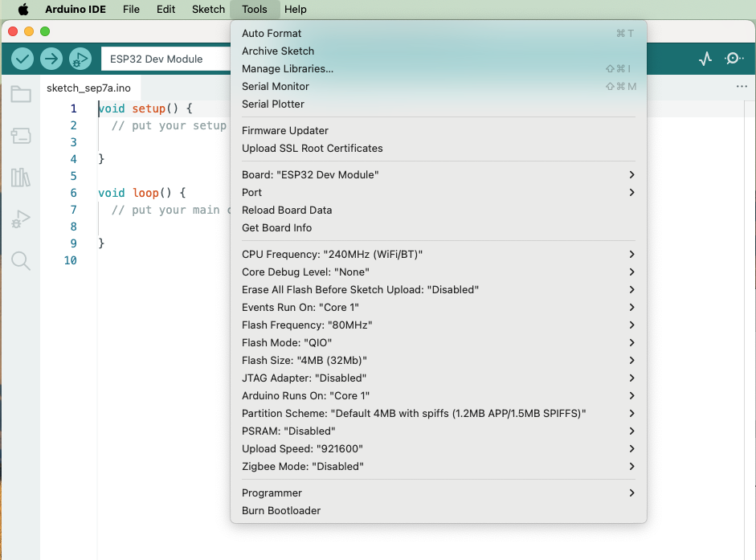Open the Debug sidebar panel icon

click(21, 219)
